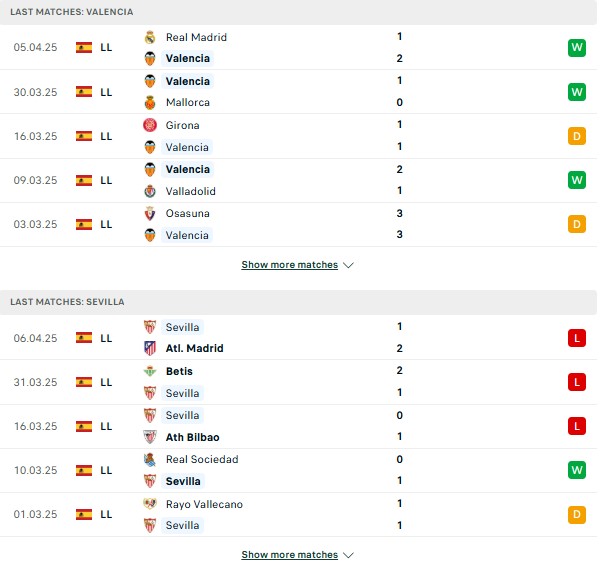Open the Valencia vs Mallorca match row
This screenshot has height=577, width=600.
coord(298,92)
